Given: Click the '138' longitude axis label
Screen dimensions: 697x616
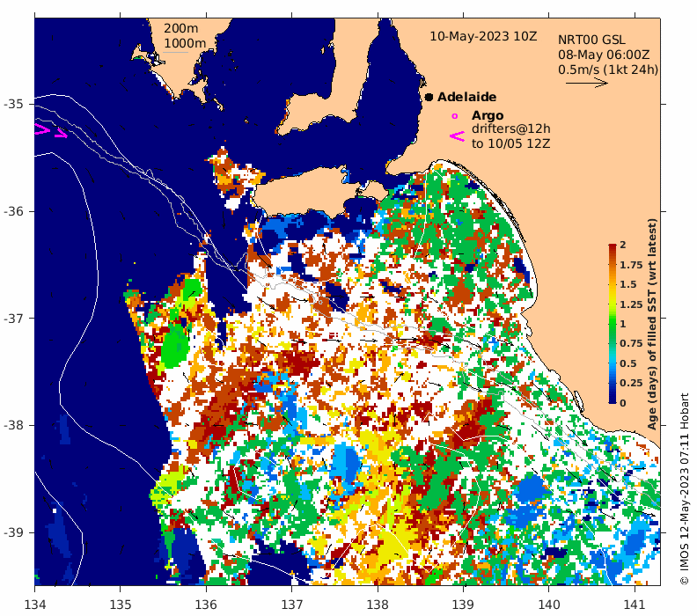Looking at the screenshot, I should 378,605.
